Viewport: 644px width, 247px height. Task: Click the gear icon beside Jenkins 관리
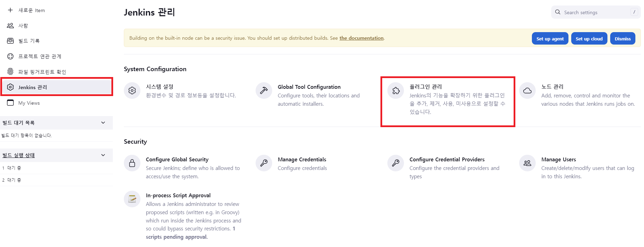point(10,87)
